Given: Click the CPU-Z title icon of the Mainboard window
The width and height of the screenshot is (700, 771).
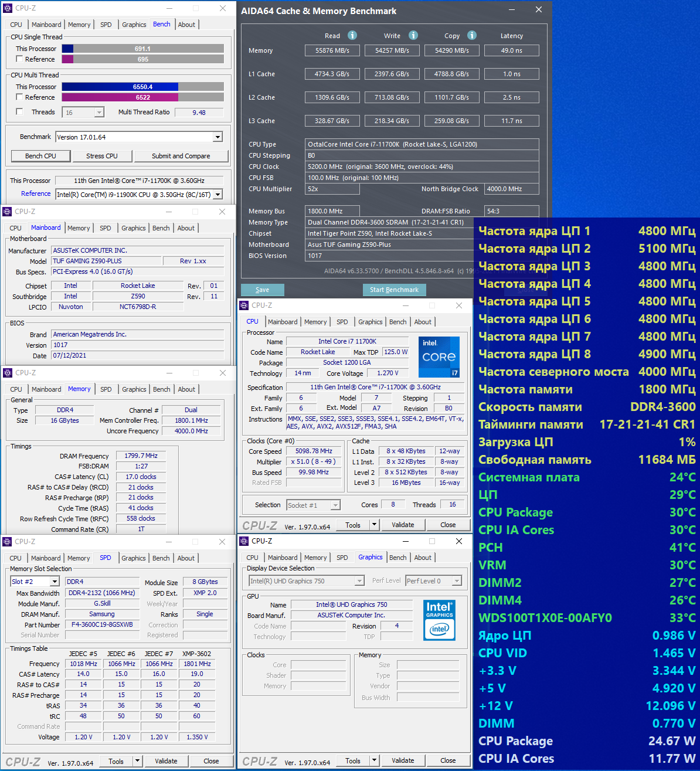Looking at the screenshot, I should (x=8, y=212).
